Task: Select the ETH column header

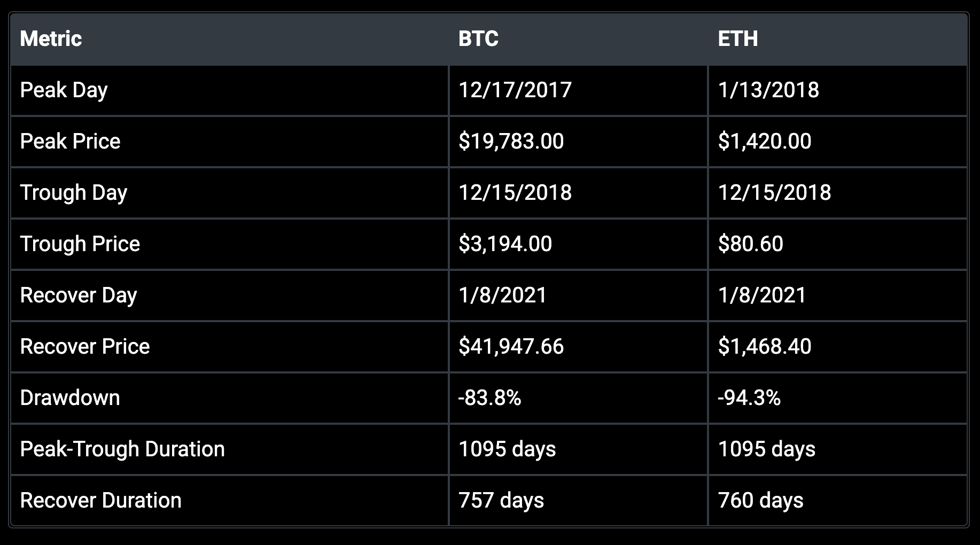Action: coord(737,38)
